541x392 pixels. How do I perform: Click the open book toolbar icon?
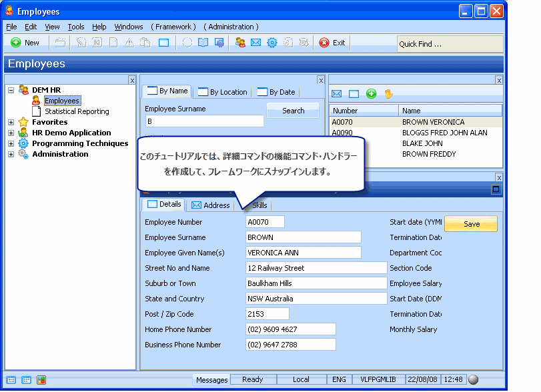(203, 43)
